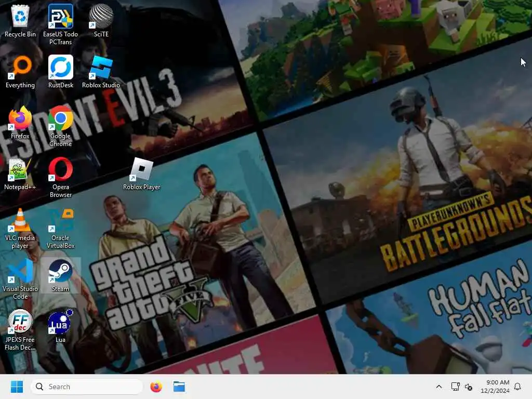Launch Roblox Player desktop shortcut
Image resolution: width=532 pixels, height=399 pixels.
pos(141,174)
